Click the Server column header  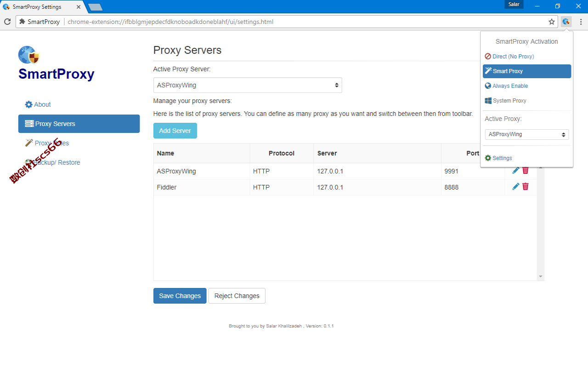point(377,153)
